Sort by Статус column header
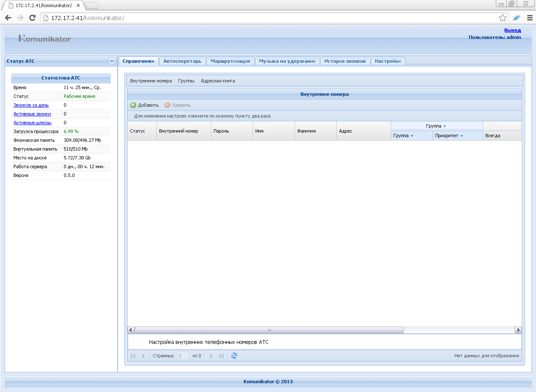Image resolution: width=536 pixels, height=392 pixels. (142, 131)
